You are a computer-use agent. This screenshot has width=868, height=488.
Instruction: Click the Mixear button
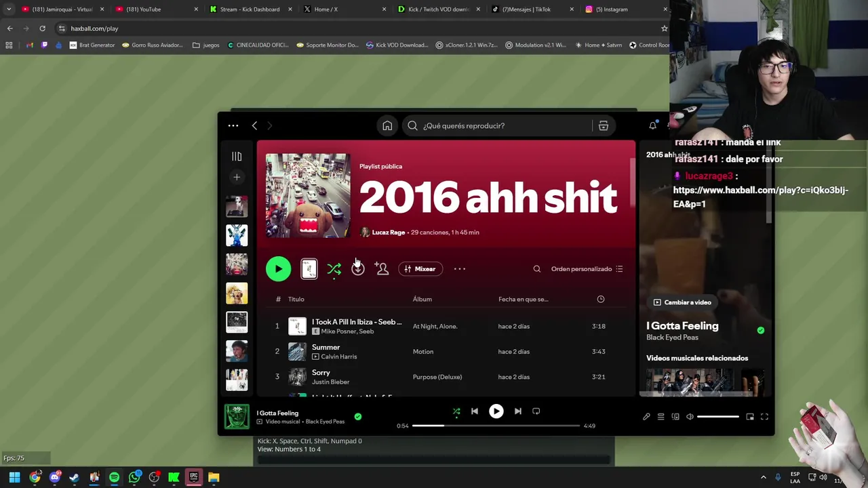(420, 269)
